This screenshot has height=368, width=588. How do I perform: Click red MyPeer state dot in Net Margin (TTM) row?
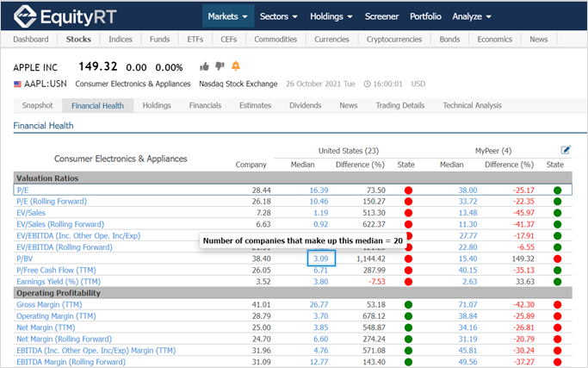click(558, 327)
